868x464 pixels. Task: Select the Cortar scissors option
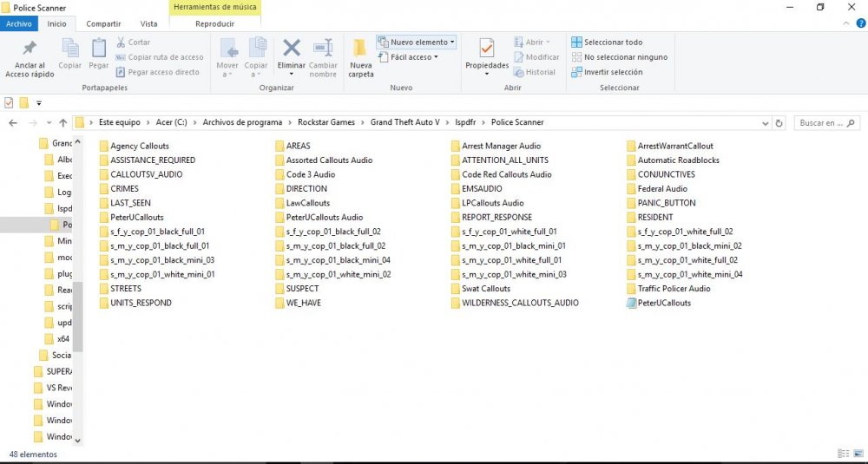pos(134,42)
